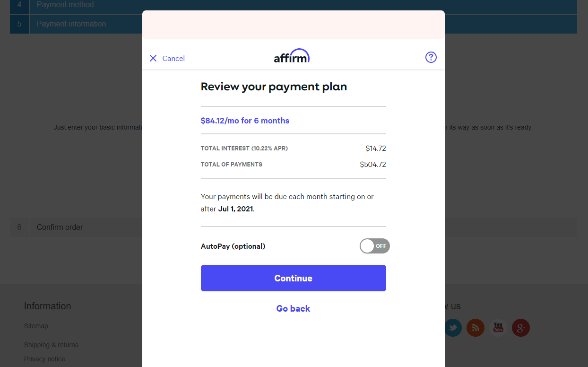Click the pink banner above the Affirm header
This screenshot has width=588, height=367.
pos(293,24)
